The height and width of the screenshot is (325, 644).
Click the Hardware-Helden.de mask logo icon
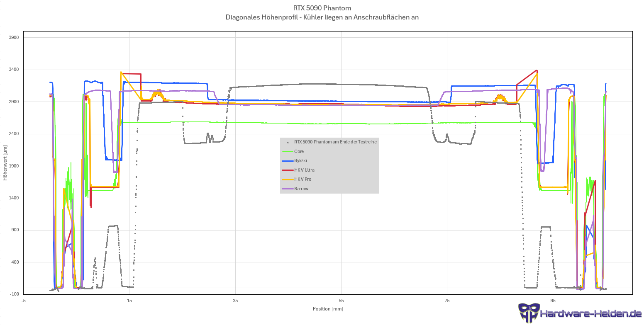529,313
